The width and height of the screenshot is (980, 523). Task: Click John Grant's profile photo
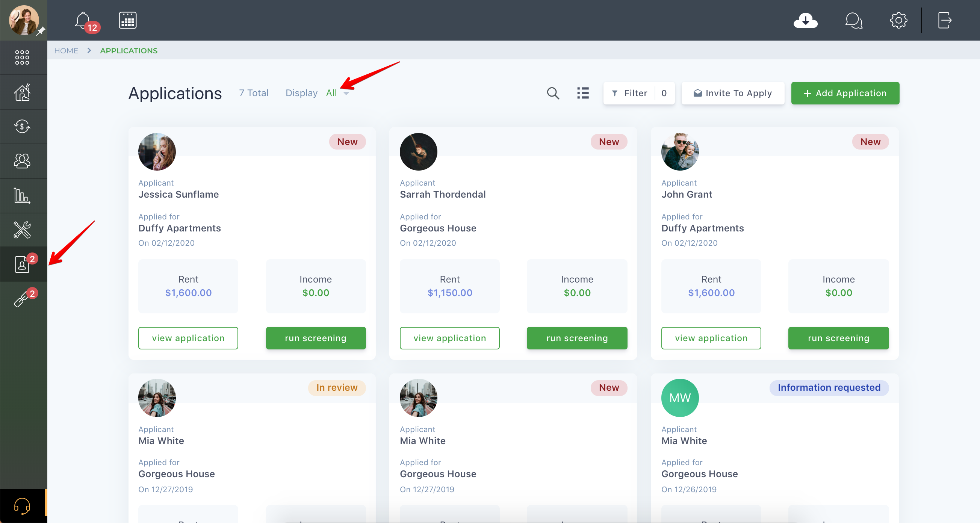[680, 152]
